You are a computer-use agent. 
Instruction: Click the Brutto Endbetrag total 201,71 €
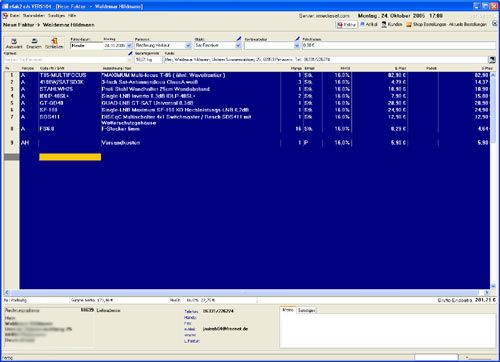(x=485, y=300)
